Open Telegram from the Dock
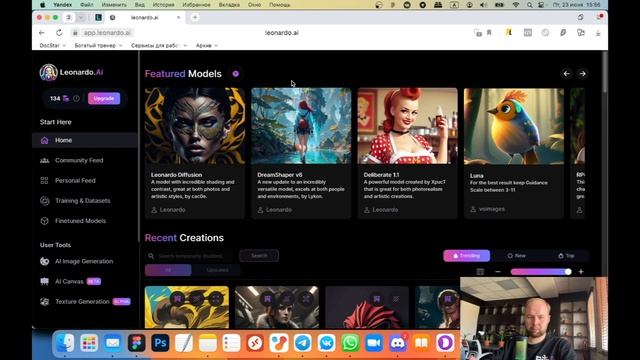 click(302, 343)
